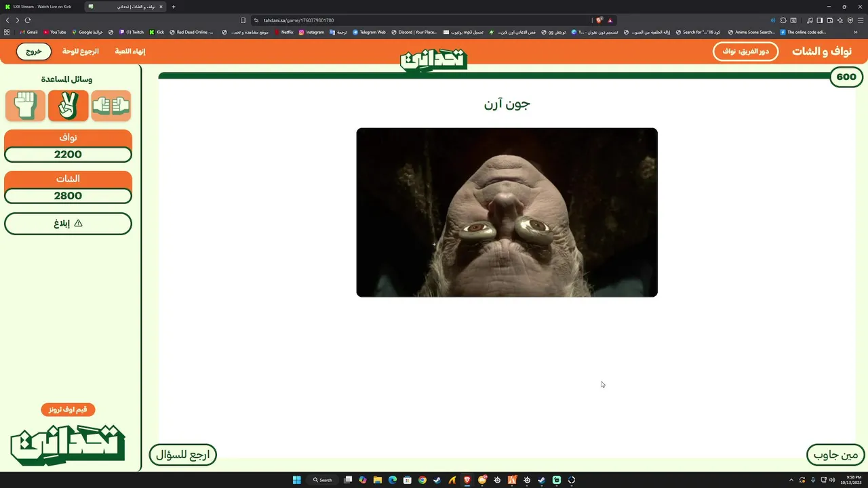Show hidden system tray icons
Screen dimensions: 868x488
coord(791,480)
